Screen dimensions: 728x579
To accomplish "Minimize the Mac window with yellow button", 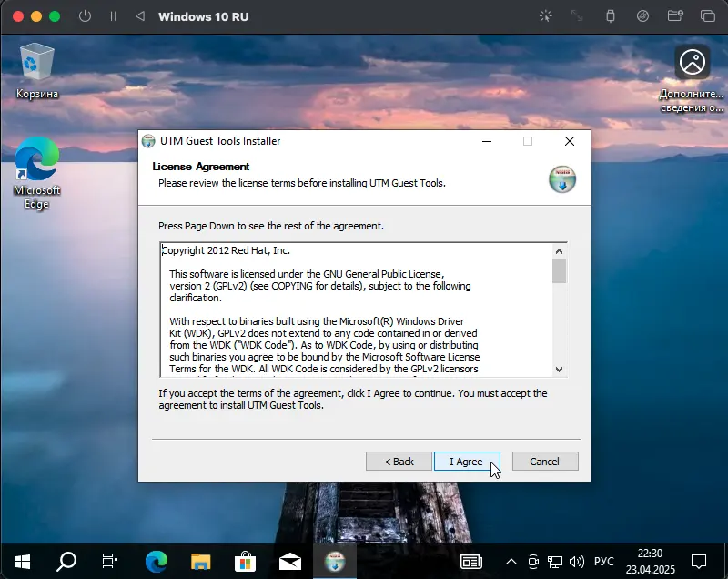I will (x=36, y=16).
